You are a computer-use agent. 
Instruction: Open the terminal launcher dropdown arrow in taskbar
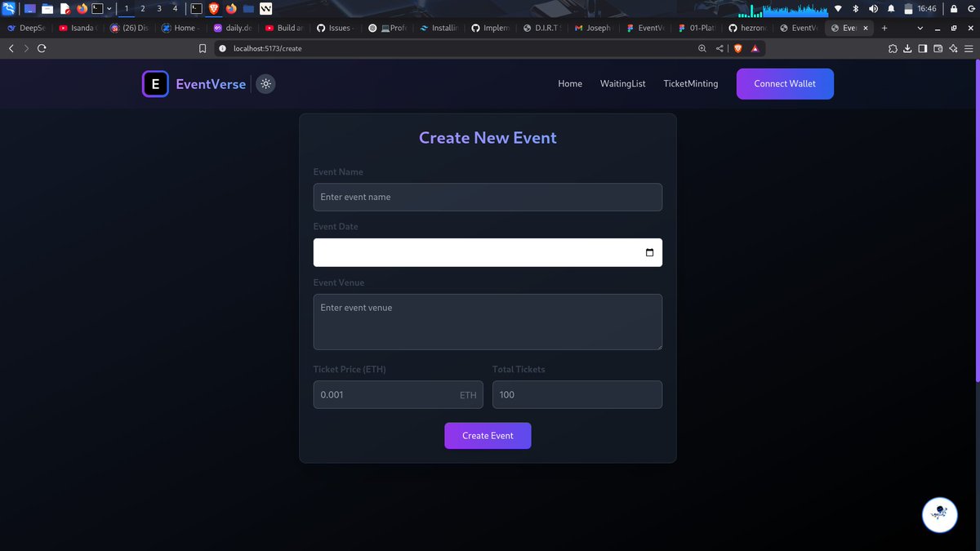click(x=109, y=8)
